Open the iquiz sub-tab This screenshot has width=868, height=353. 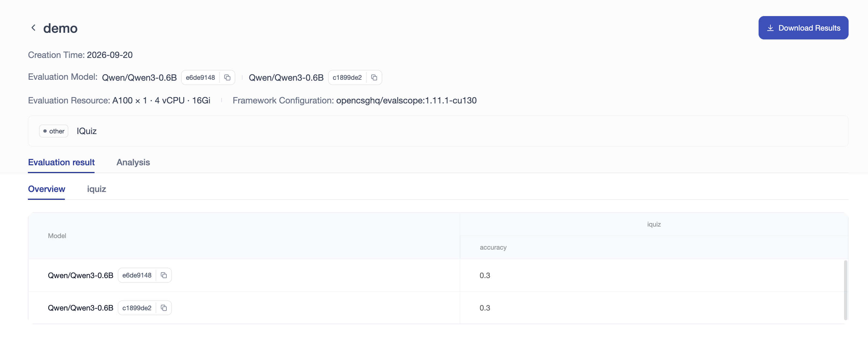96,189
